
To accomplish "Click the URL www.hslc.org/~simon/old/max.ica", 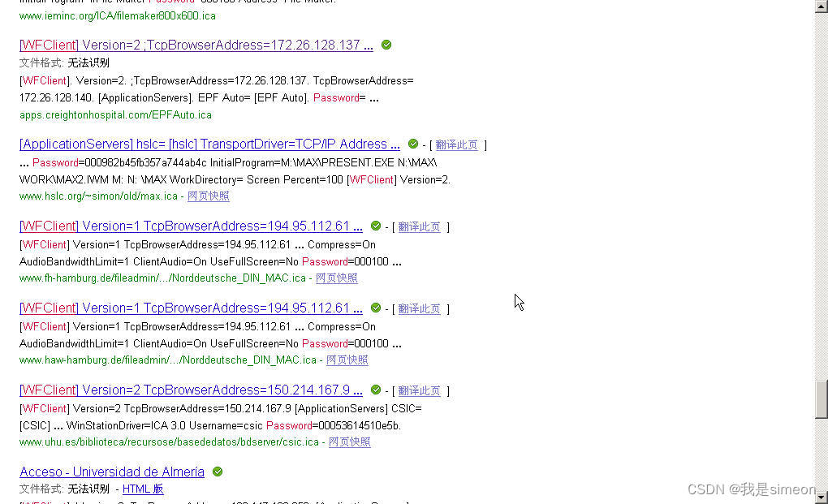I will coord(98,196).
